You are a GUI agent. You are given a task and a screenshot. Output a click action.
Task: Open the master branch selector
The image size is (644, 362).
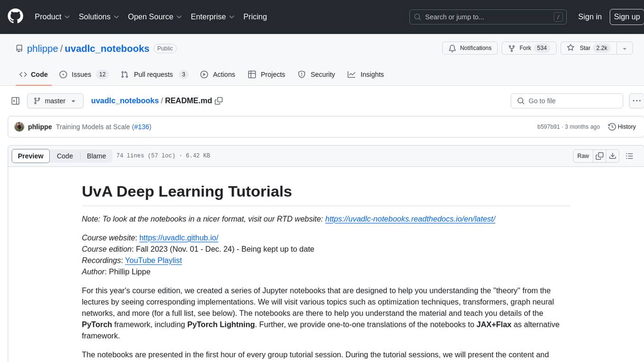(x=55, y=101)
